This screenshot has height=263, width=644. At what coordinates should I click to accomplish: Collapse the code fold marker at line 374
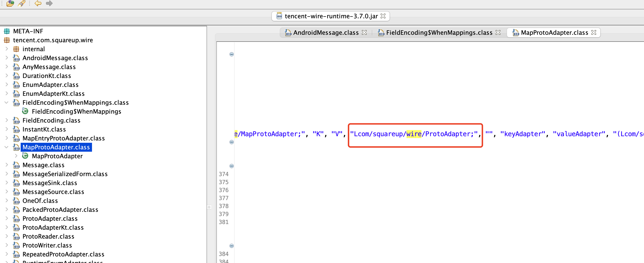(x=231, y=166)
